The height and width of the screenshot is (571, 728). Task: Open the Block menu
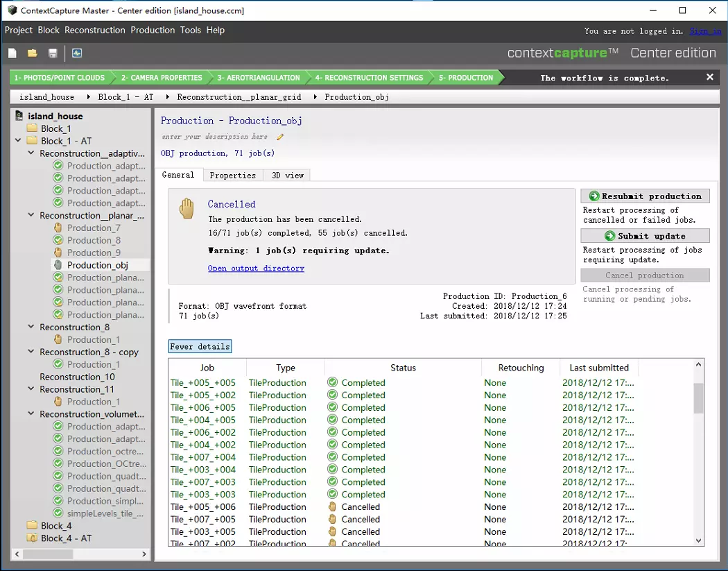point(49,31)
